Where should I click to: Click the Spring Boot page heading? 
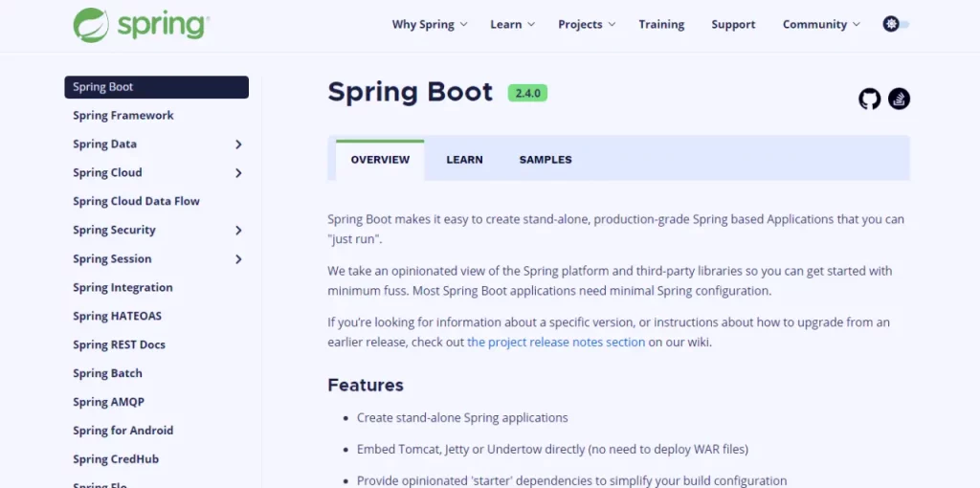pos(410,92)
